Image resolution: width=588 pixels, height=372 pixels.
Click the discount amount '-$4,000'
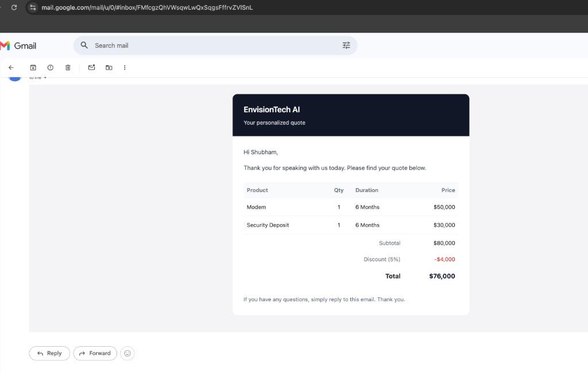click(x=445, y=259)
